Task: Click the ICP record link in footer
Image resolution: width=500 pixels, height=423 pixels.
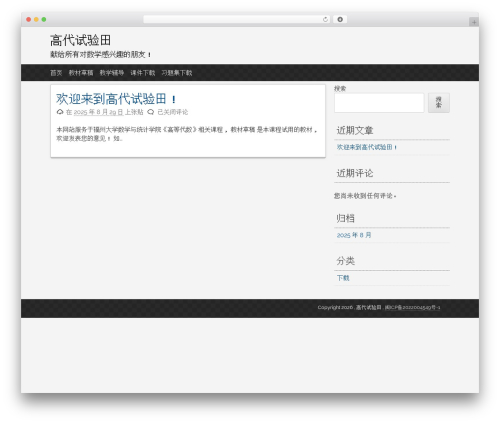Action: tap(413, 307)
